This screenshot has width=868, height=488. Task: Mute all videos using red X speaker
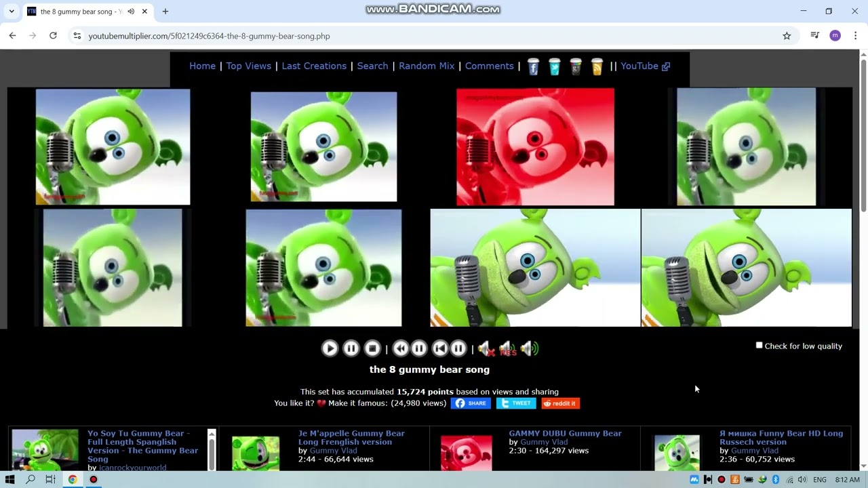point(486,349)
